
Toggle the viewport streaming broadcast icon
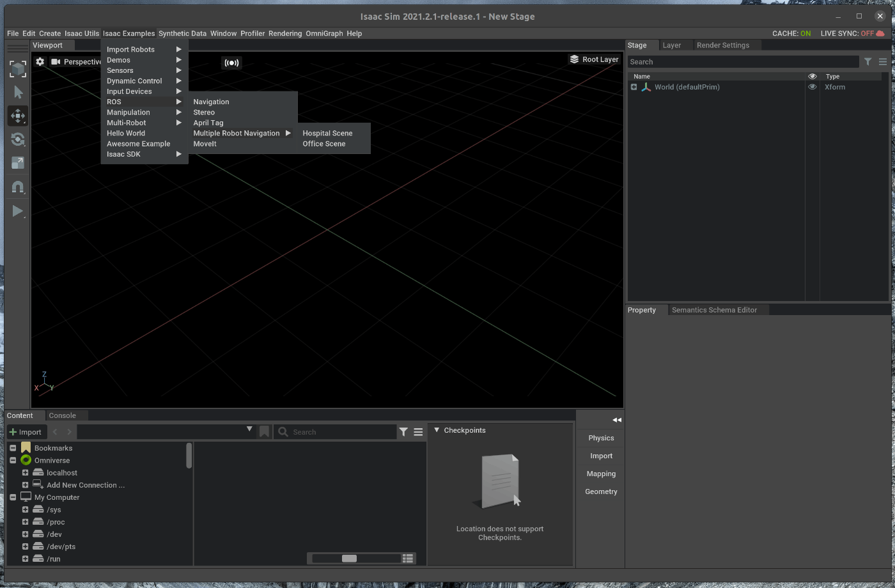coord(231,63)
